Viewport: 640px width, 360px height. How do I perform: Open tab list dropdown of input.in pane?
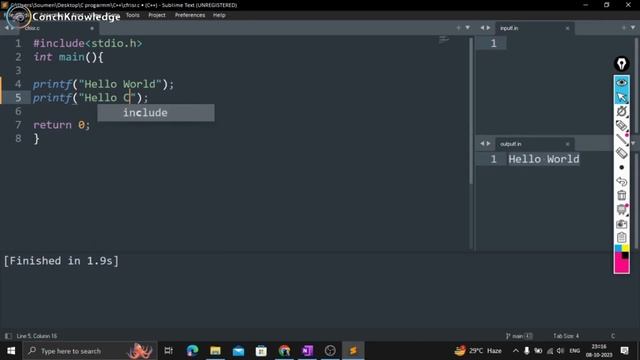633,28
